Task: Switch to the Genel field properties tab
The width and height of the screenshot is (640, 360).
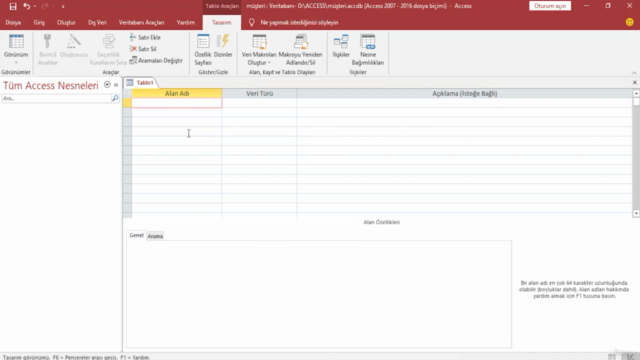Action: (x=136, y=236)
